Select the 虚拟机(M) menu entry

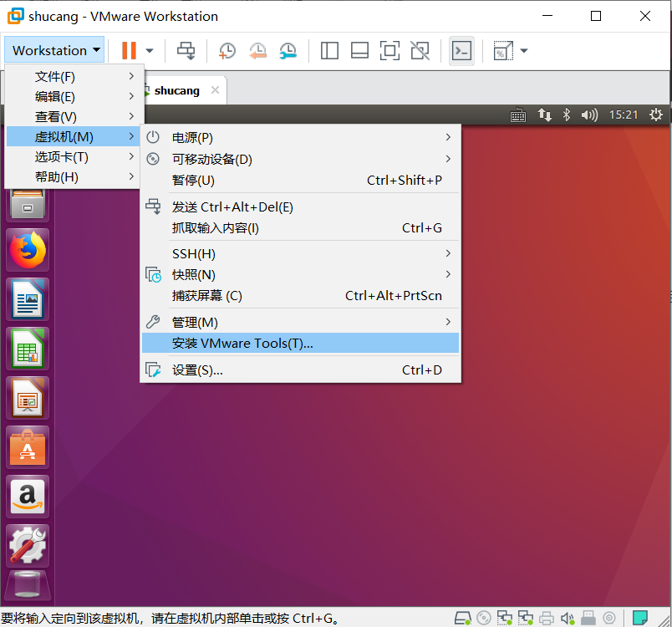pyautogui.click(x=73, y=137)
